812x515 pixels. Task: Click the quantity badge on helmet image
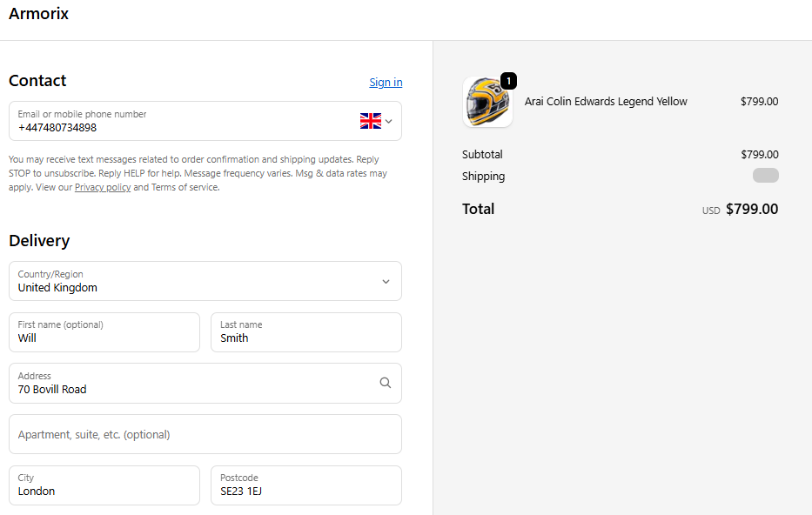pyautogui.click(x=508, y=81)
